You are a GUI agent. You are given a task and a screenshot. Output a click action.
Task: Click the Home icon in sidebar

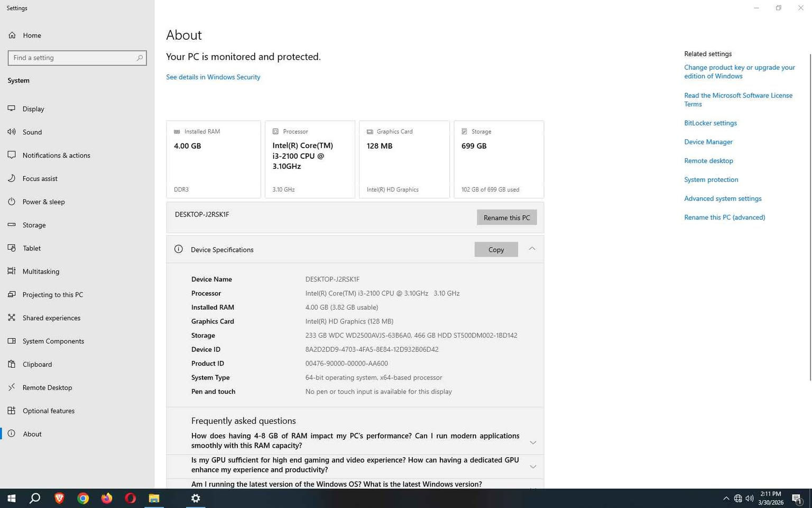(x=12, y=35)
